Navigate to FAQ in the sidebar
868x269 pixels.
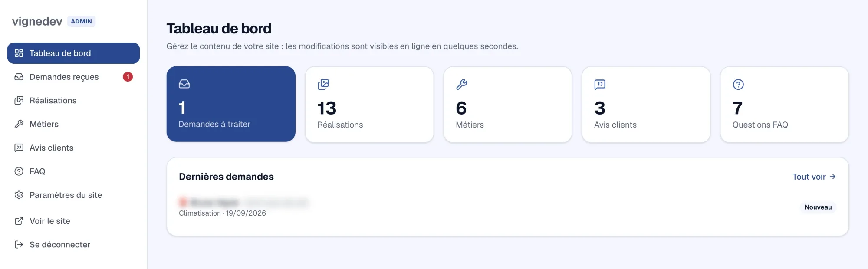pos(73,171)
